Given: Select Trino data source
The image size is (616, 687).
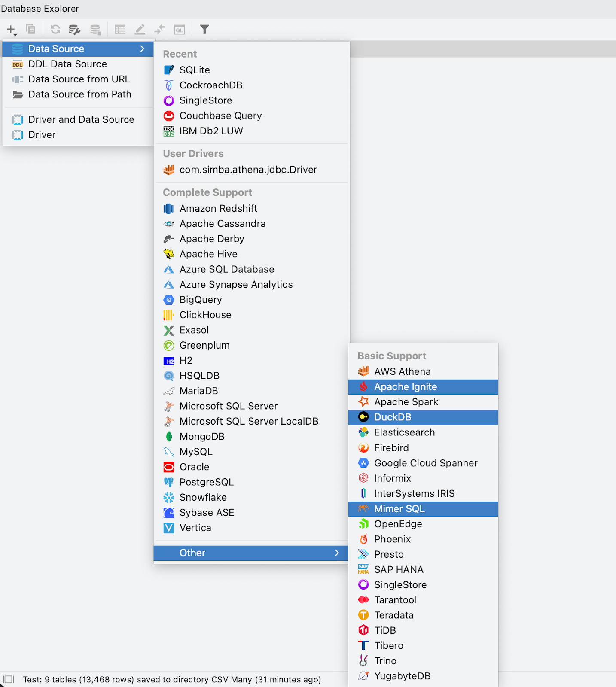Looking at the screenshot, I should [x=423, y=661].
